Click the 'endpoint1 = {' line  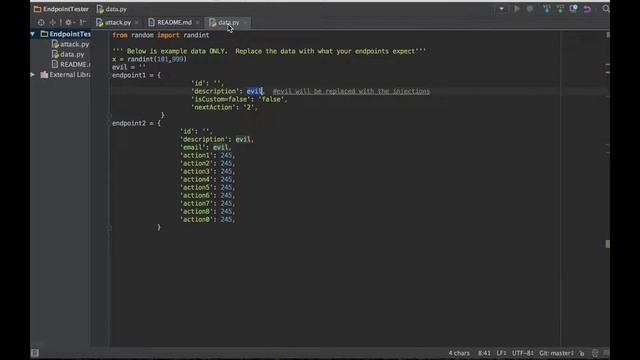(x=137, y=75)
